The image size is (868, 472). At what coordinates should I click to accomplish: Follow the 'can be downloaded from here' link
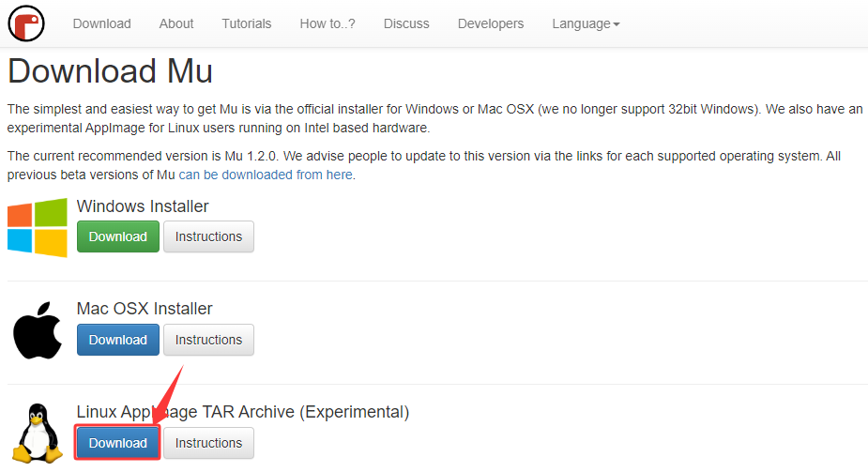(x=266, y=175)
